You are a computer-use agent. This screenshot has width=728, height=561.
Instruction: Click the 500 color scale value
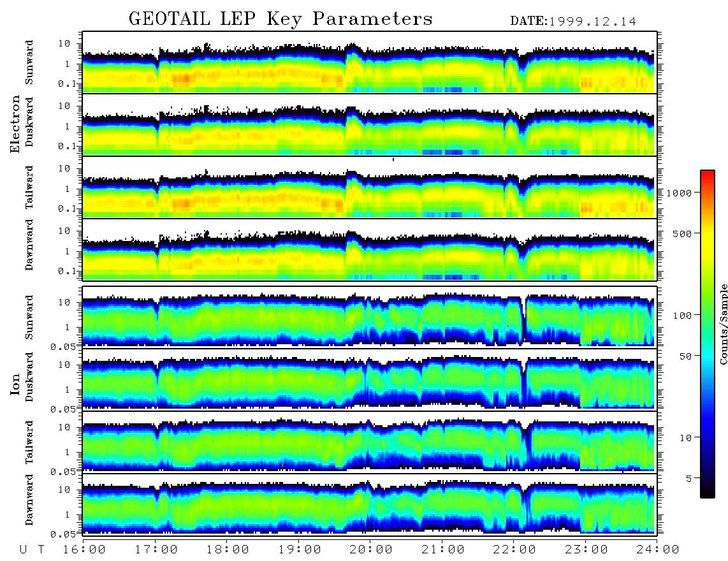[683, 233]
